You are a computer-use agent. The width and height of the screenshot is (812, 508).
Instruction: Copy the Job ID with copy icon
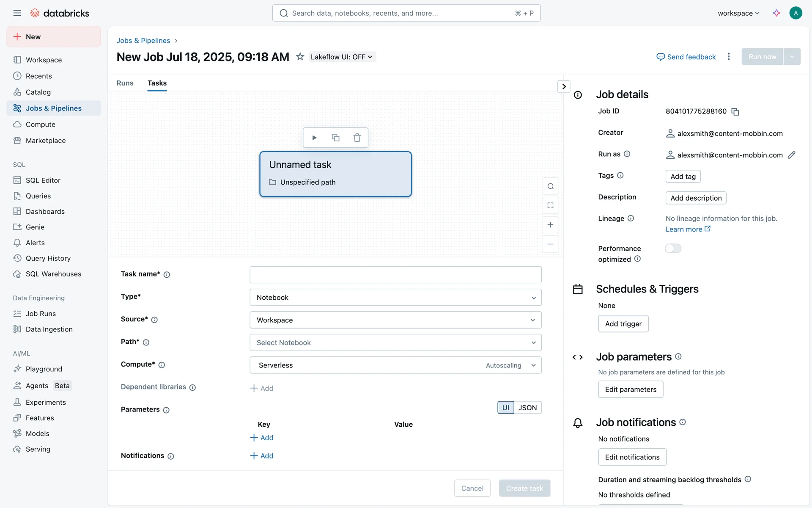(x=735, y=112)
